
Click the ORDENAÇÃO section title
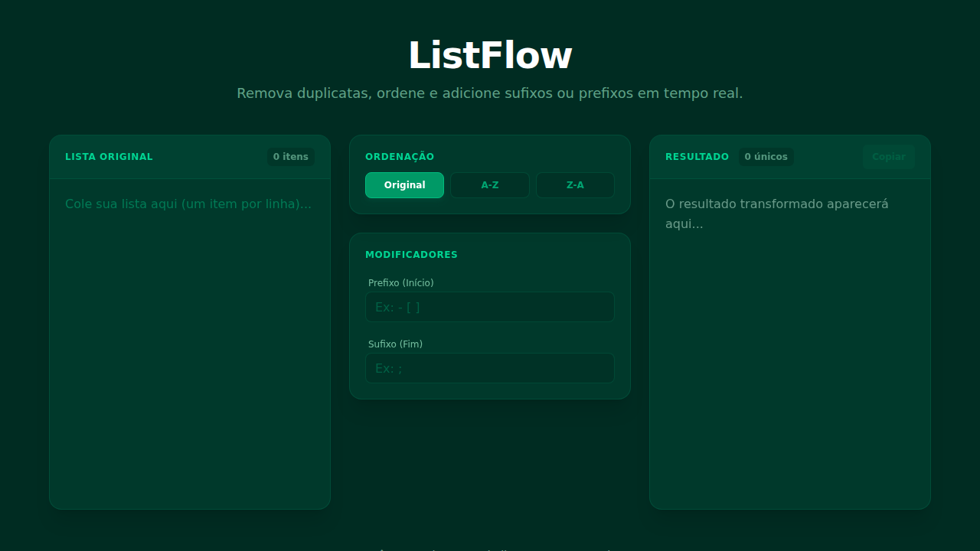click(x=400, y=156)
